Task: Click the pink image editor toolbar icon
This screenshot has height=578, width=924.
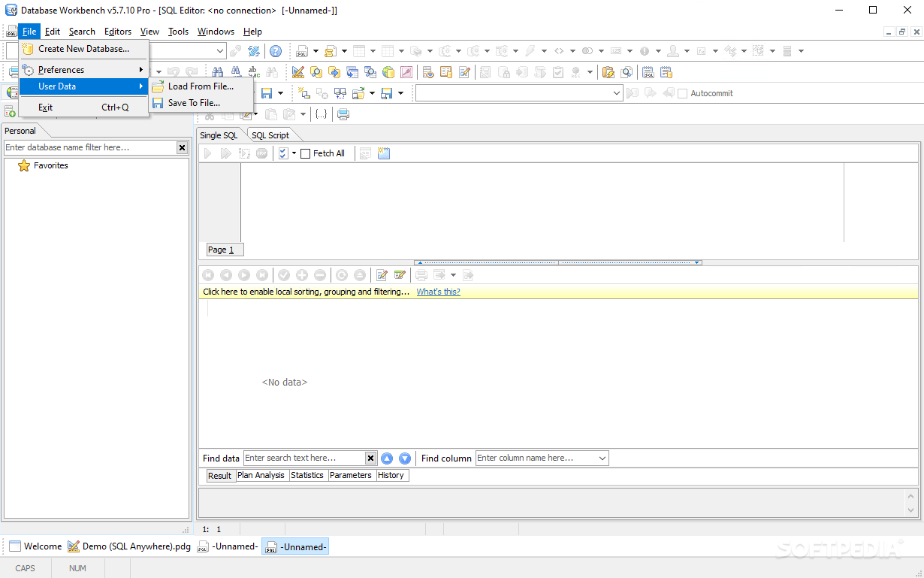Action: pos(406,72)
